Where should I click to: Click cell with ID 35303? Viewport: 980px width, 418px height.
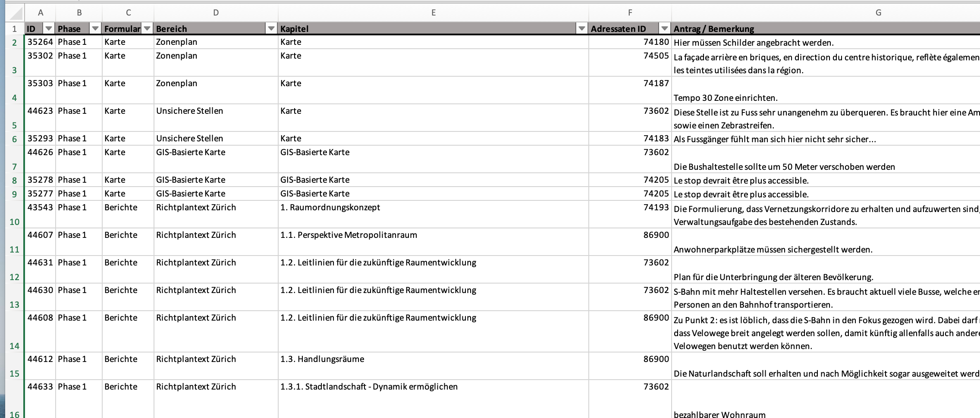pos(41,90)
